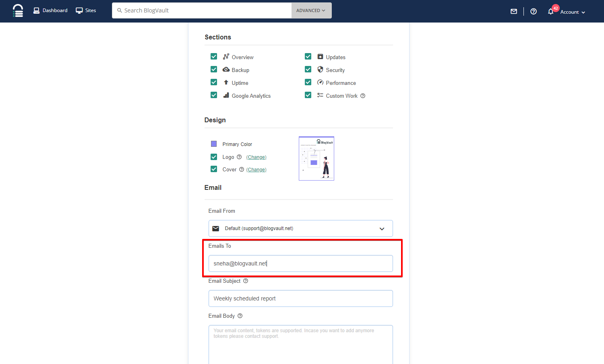Image resolution: width=604 pixels, height=364 pixels.
Task: Click the Change link next to Logo
Action: coord(256,157)
